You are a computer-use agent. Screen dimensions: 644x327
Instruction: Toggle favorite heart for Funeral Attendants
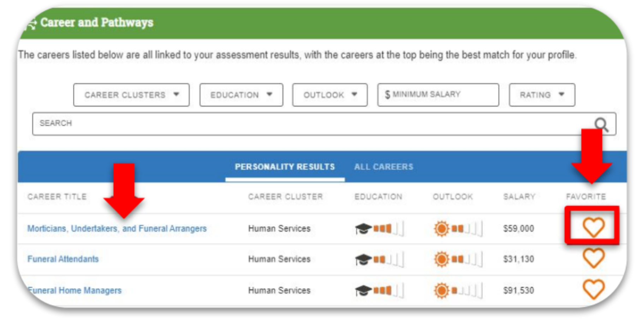click(593, 258)
